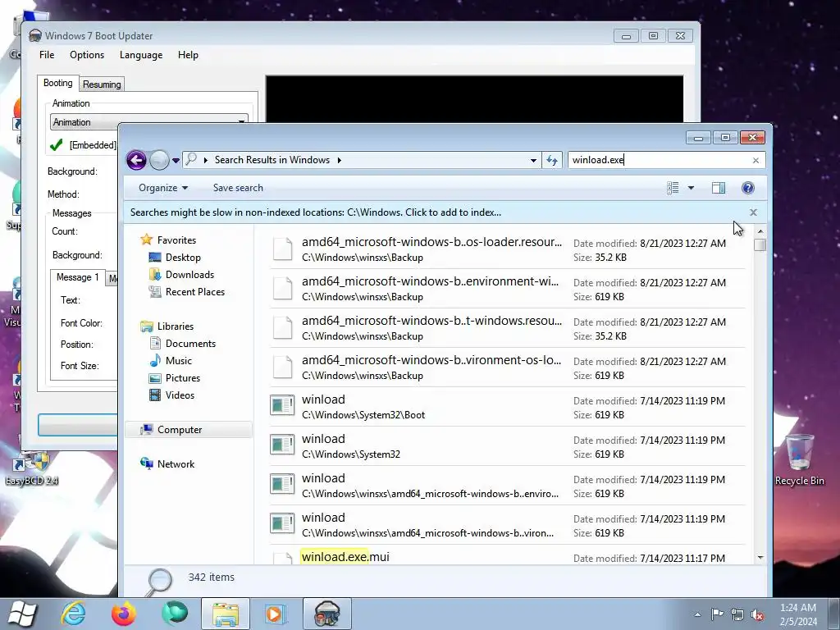The image size is (840, 630).
Task: Toggle the preview pane icon
Action: 719,188
